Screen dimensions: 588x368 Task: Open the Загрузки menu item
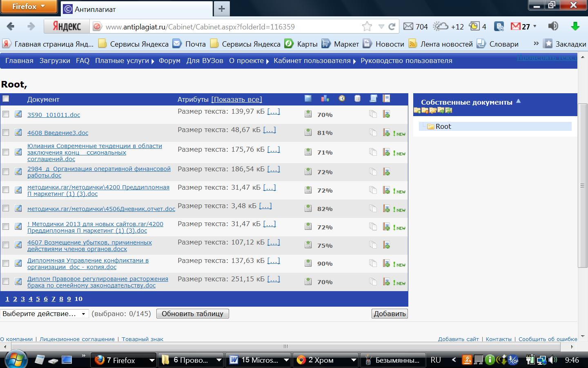click(x=55, y=61)
